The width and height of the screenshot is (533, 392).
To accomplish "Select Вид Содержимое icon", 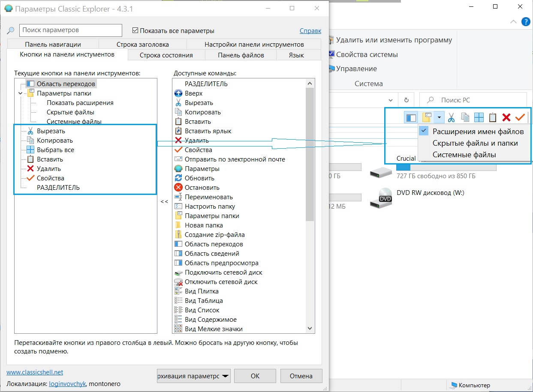I will (x=178, y=320).
